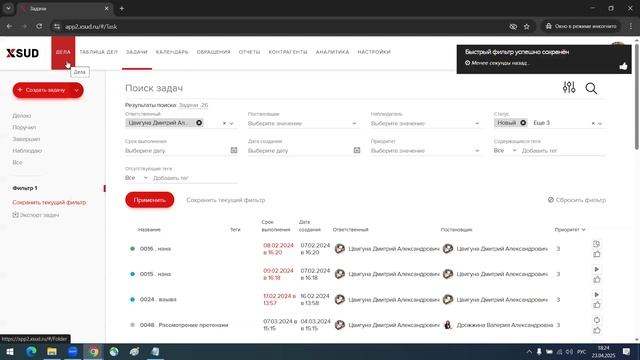Open Microsoft Edge in the taskbar
This screenshot has width=640, height=360.
pos(31,351)
